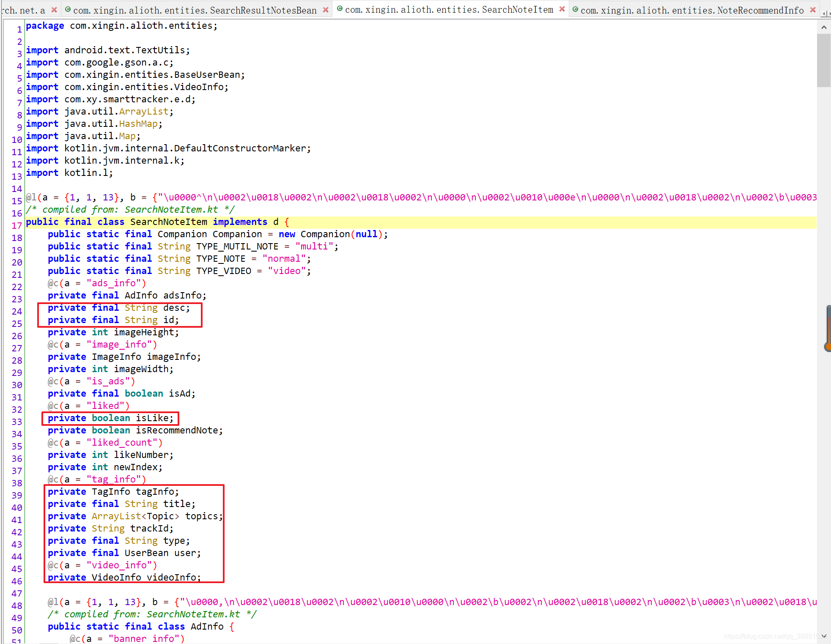Click the imageHeight field declaration
831x644 pixels.
click(x=113, y=332)
